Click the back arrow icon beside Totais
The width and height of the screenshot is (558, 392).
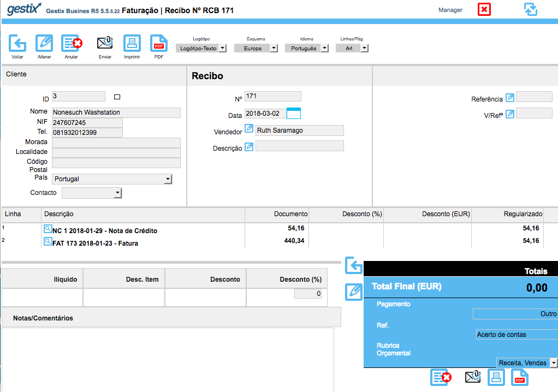[354, 265]
